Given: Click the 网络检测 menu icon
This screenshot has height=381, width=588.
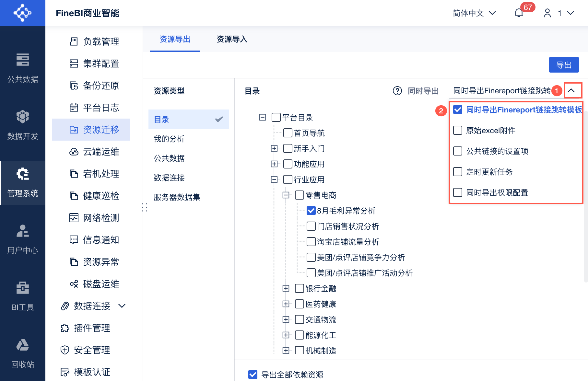Looking at the screenshot, I should tap(74, 218).
